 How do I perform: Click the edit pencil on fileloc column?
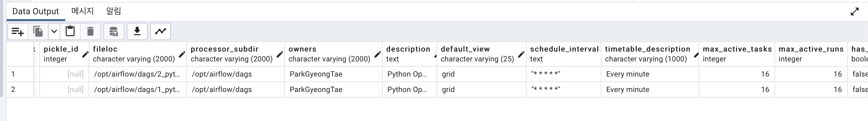(x=182, y=54)
